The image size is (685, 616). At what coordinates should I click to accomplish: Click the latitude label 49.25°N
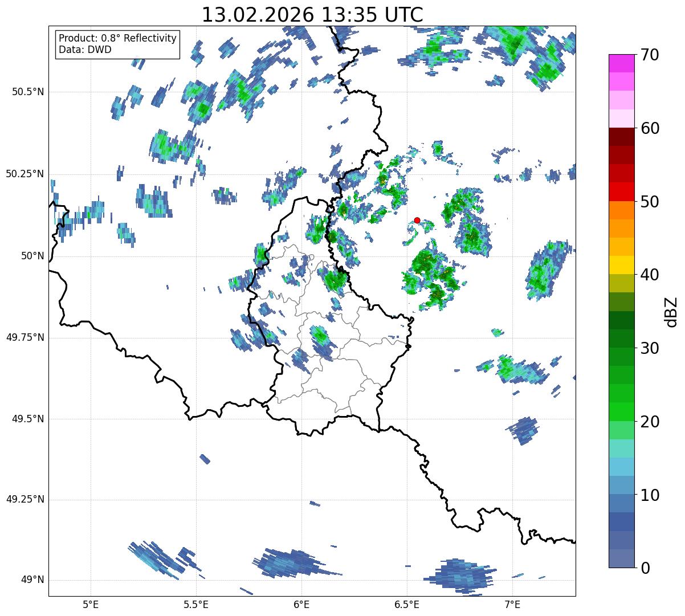25,500
